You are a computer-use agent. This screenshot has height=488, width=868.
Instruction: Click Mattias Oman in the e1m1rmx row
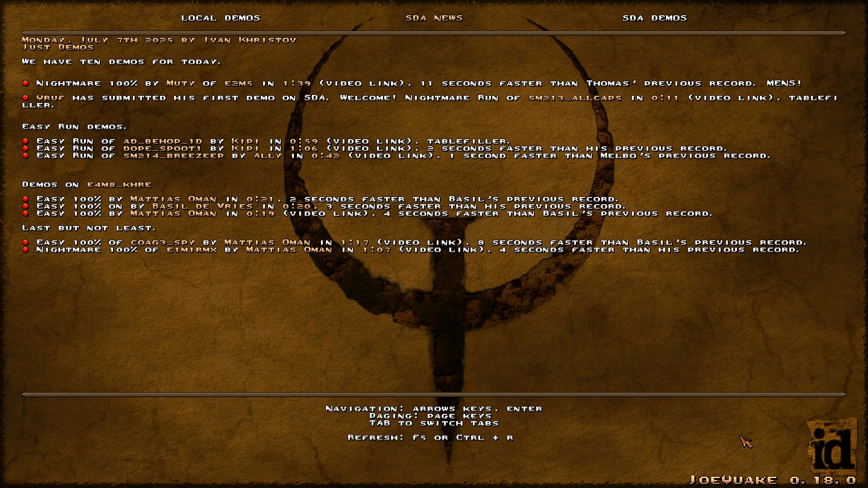click(289, 249)
